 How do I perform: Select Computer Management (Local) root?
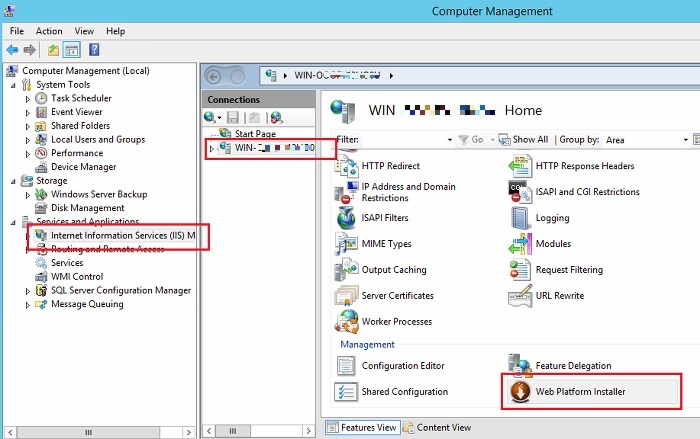86,71
